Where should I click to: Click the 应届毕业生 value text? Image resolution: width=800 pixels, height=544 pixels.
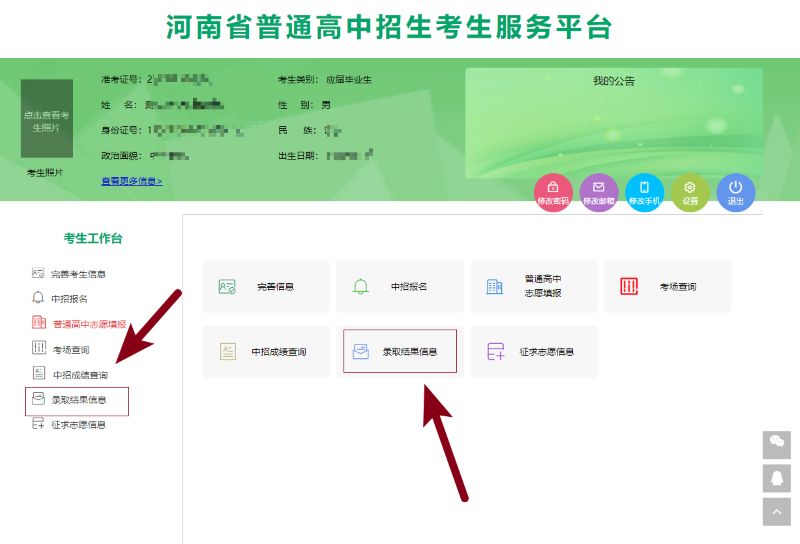[x=349, y=80]
